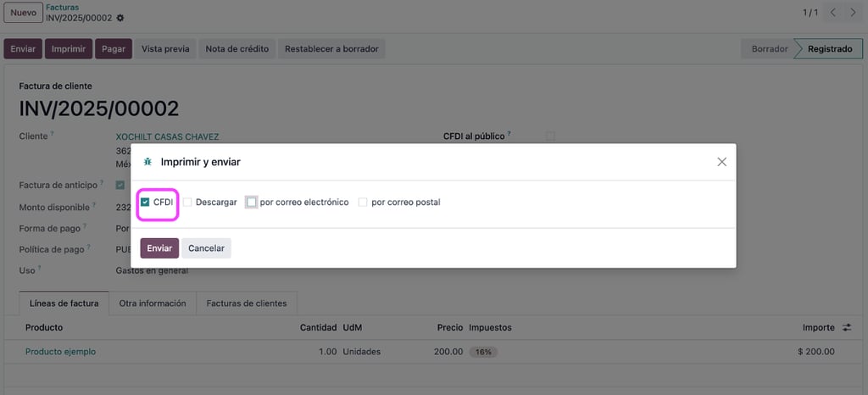Enable the Descargar checkbox

[187, 203]
